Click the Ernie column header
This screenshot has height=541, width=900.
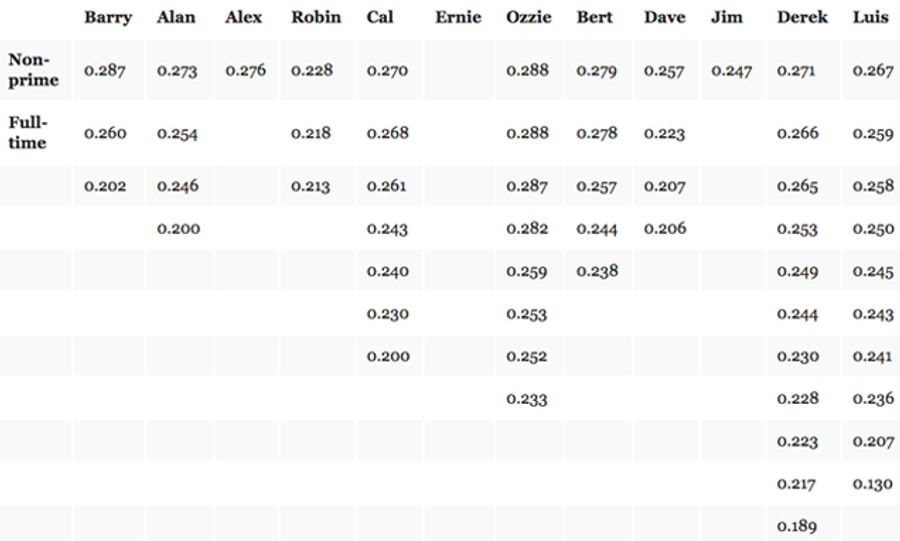coord(458,17)
